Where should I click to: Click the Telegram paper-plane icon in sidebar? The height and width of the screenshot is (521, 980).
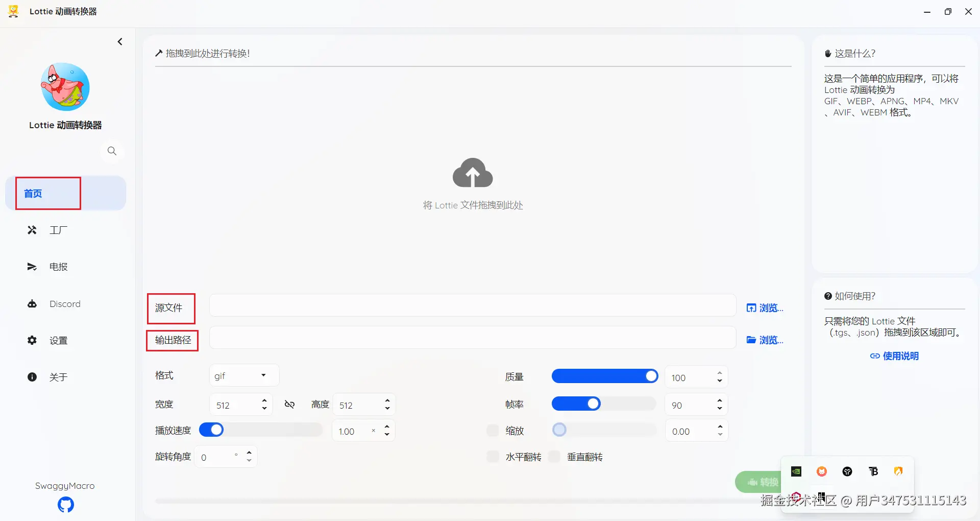32,267
